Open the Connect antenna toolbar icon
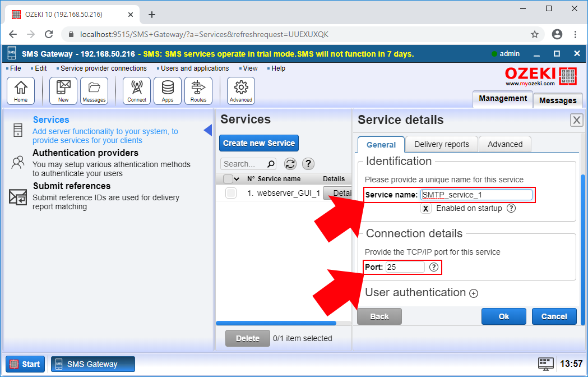588x377 pixels. 137,91
